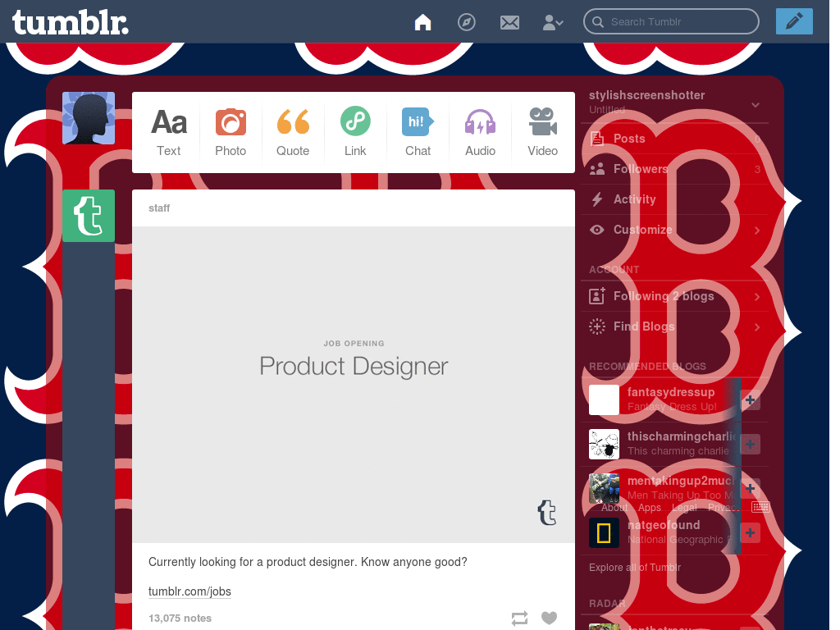
Task: Follow thischarmingcharlie with plus button
Action: pyautogui.click(x=750, y=444)
